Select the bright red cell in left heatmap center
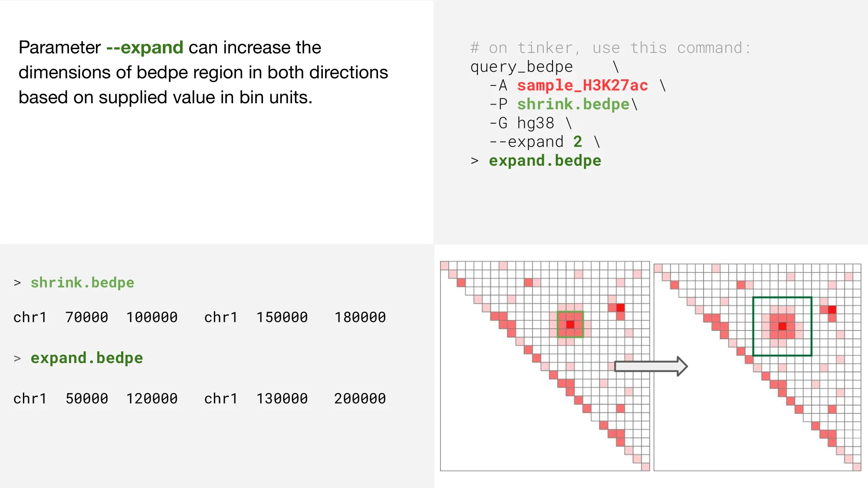868x488 pixels. (570, 324)
